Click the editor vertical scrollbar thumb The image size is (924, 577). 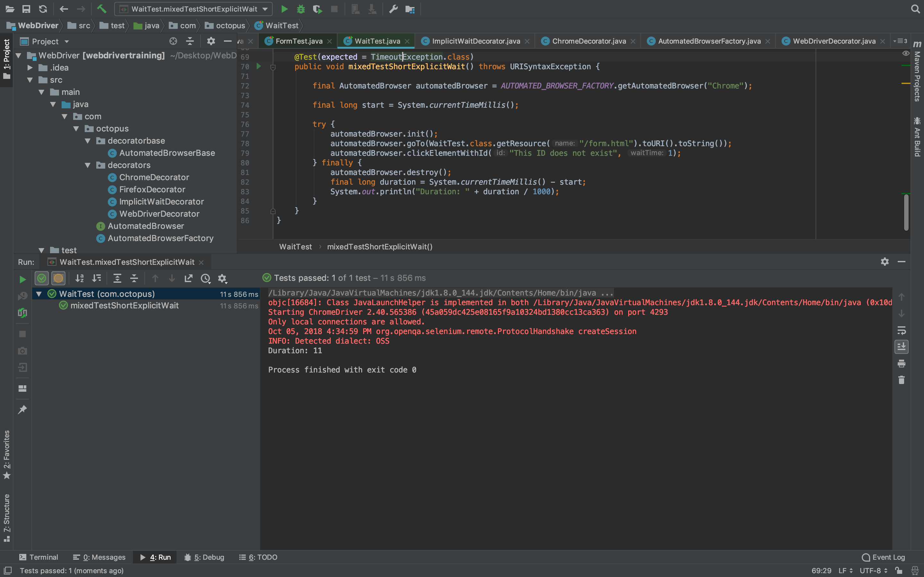[x=906, y=212]
